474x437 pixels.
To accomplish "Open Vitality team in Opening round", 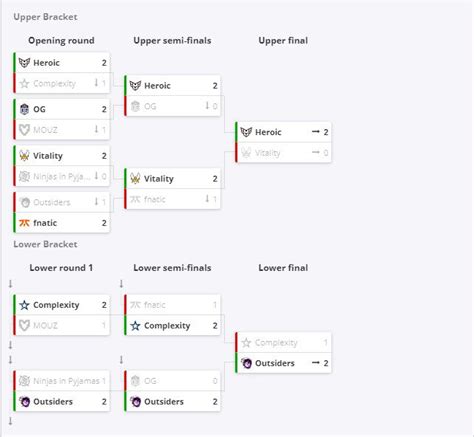I will point(62,156).
